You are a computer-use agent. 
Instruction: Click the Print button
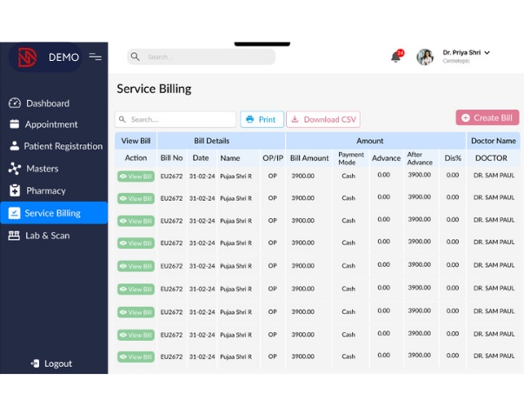coord(261,119)
